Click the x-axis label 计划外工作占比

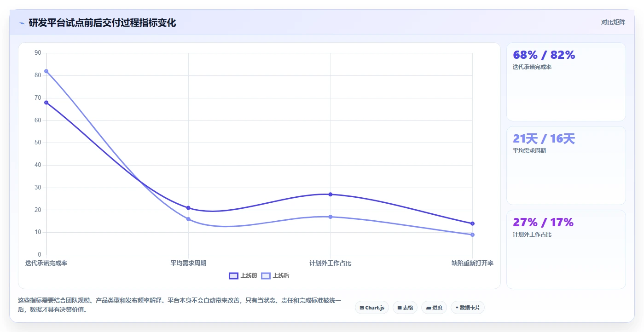pos(331,263)
